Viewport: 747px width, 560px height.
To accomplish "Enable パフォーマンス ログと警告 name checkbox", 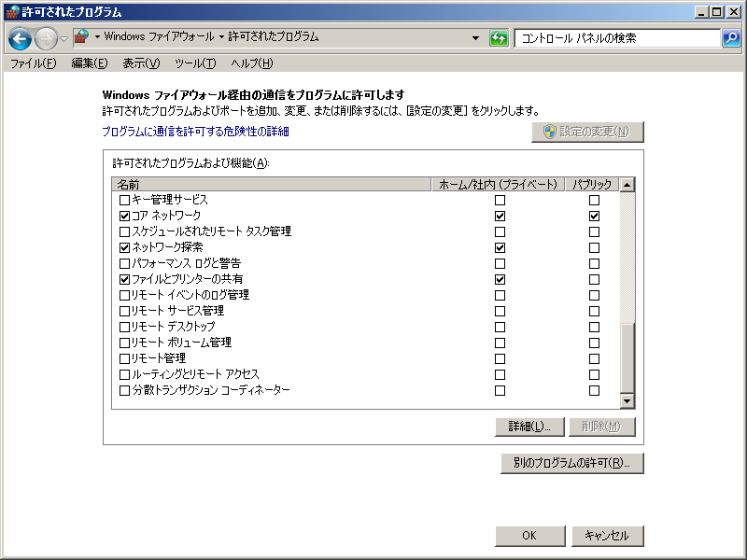I will (124, 264).
